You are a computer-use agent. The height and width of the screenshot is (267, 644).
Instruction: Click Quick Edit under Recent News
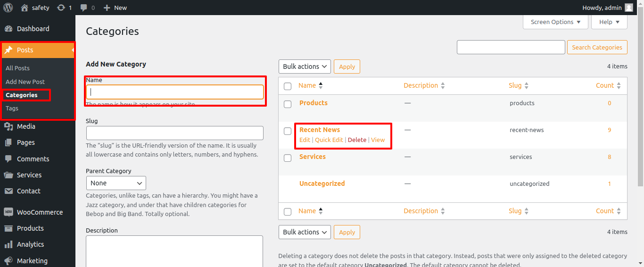pos(329,140)
